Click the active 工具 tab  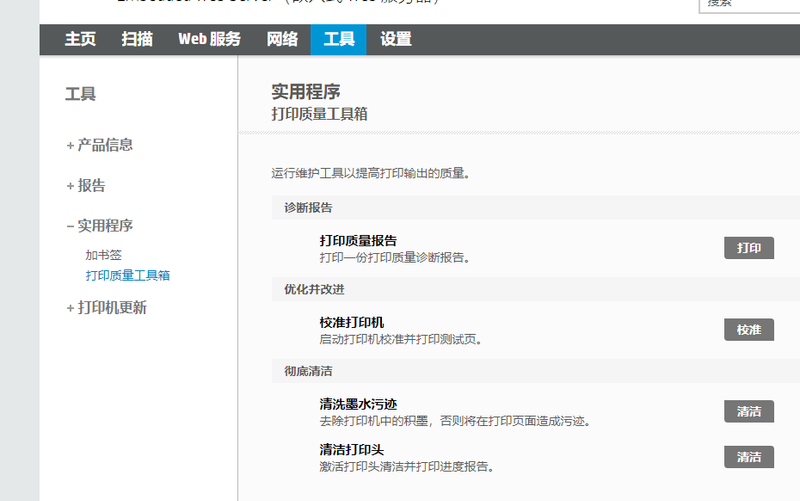coord(339,39)
